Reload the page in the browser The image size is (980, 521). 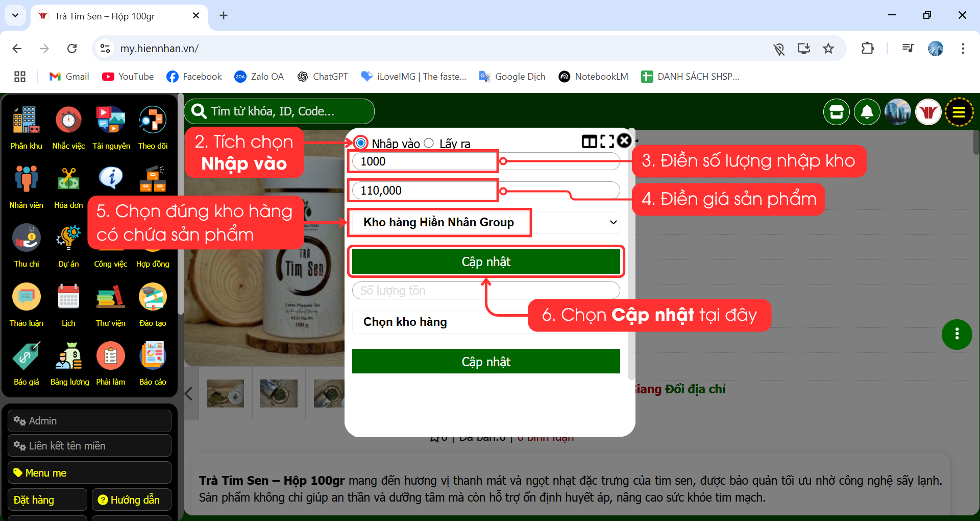pyautogui.click(x=72, y=49)
